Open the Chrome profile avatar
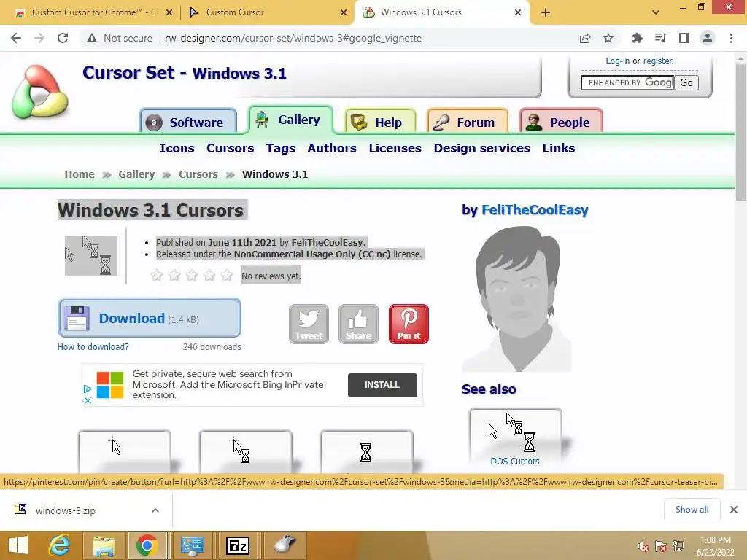Screen dimensions: 747x560 (708, 38)
